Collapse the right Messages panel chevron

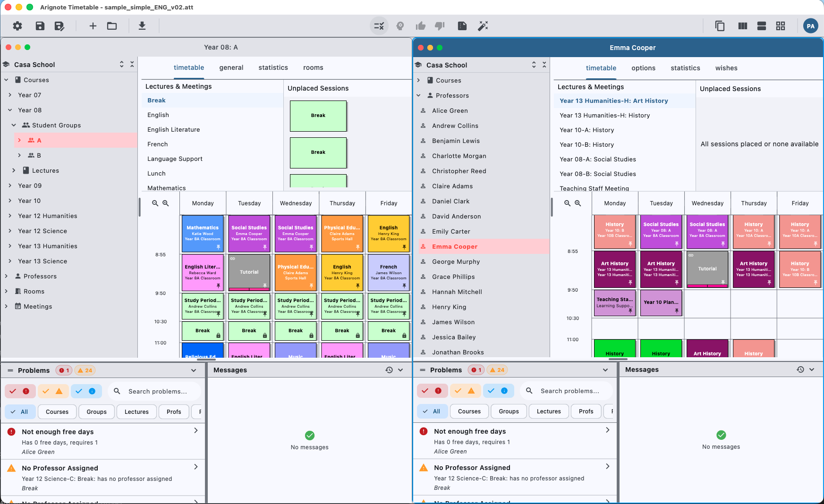pos(812,370)
